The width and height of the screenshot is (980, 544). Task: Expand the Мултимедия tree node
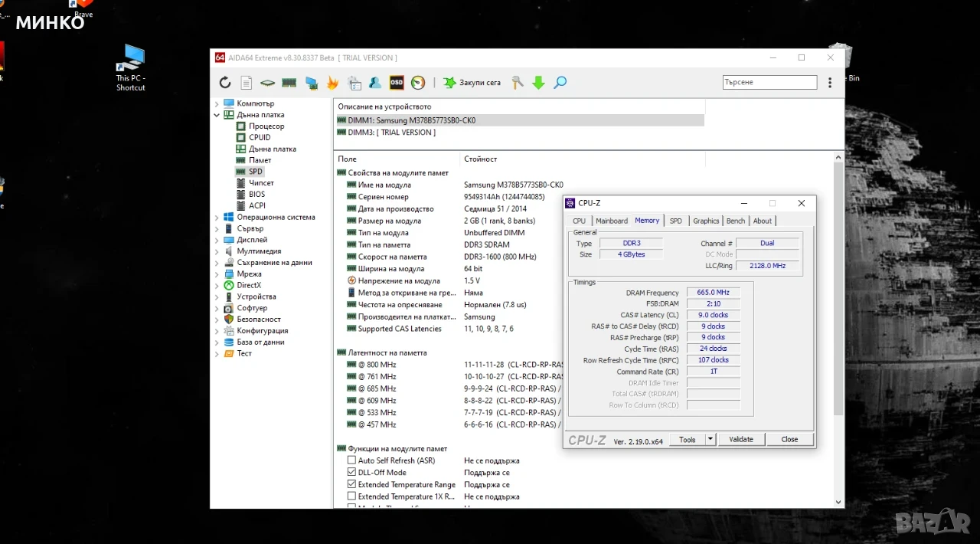[x=217, y=251]
